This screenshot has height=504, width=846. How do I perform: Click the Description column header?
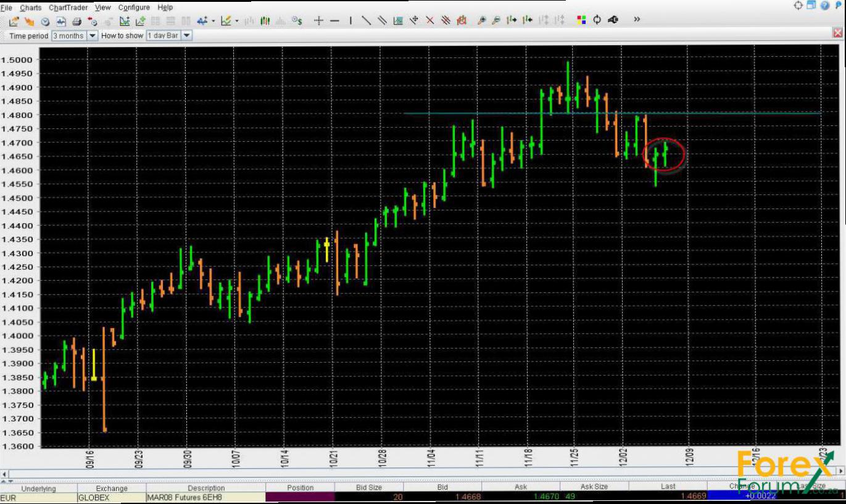pos(205,488)
